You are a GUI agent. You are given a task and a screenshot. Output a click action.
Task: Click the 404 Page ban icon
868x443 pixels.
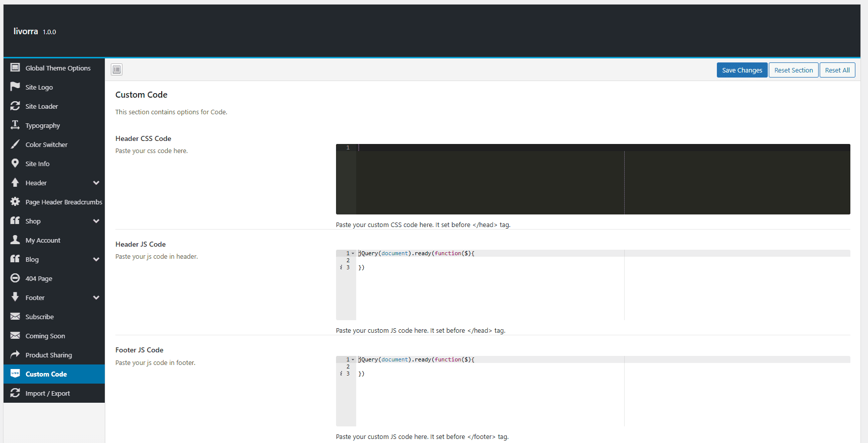pos(15,278)
